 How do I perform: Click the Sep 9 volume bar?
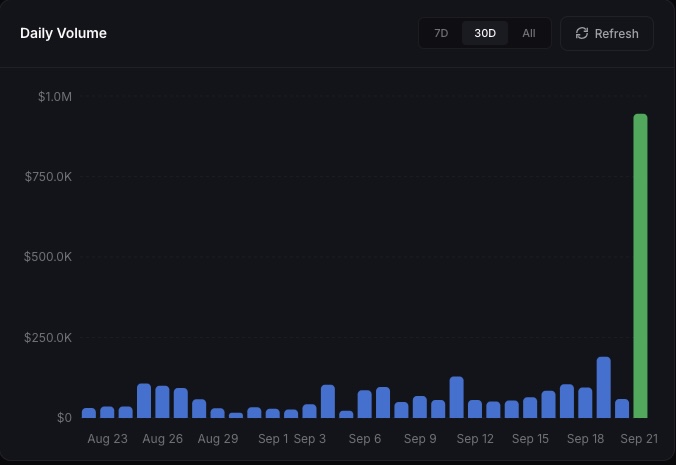(420, 407)
